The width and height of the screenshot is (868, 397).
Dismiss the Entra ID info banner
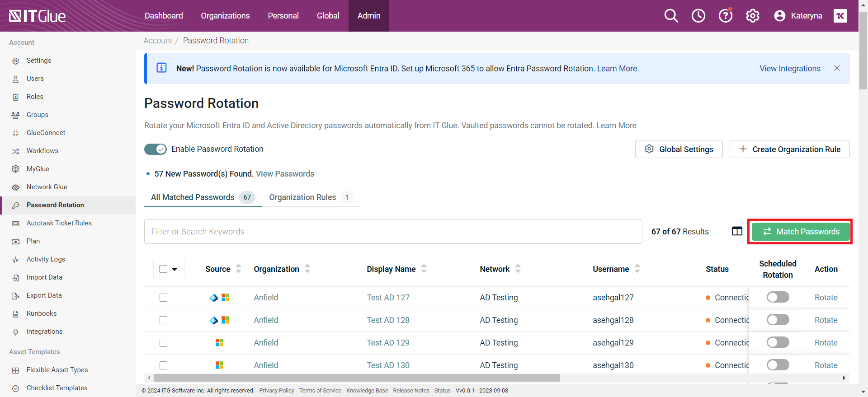click(x=837, y=68)
